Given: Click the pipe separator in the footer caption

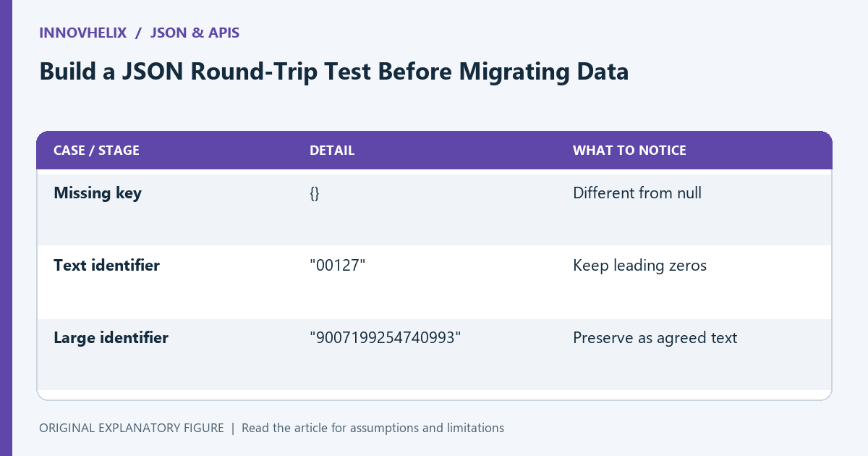Looking at the screenshot, I should click(233, 428).
